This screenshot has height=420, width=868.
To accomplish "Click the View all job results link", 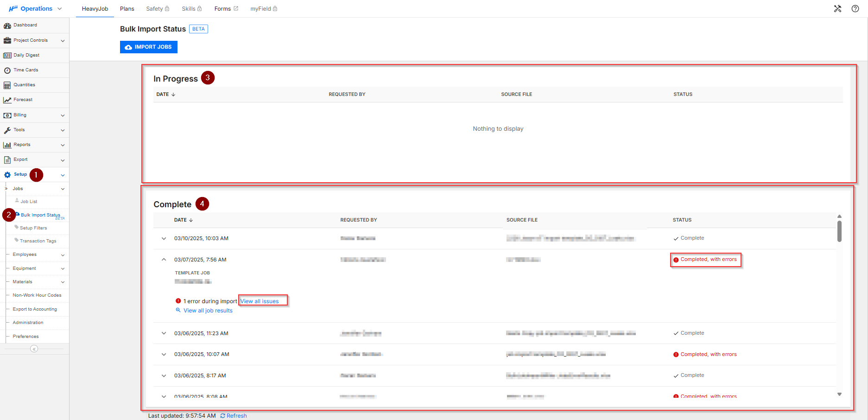I will (208, 311).
